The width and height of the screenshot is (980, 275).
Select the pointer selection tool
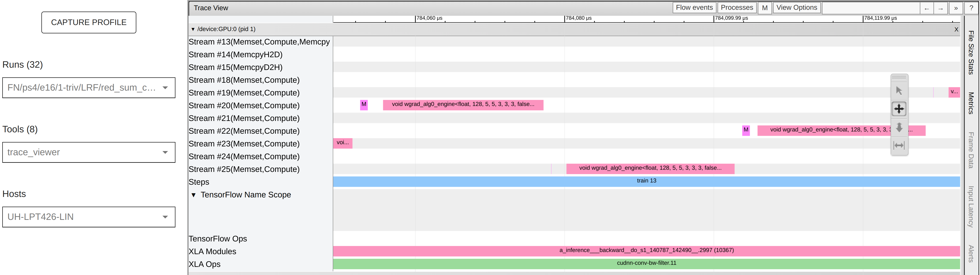pyautogui.click(x=899, y=91)
